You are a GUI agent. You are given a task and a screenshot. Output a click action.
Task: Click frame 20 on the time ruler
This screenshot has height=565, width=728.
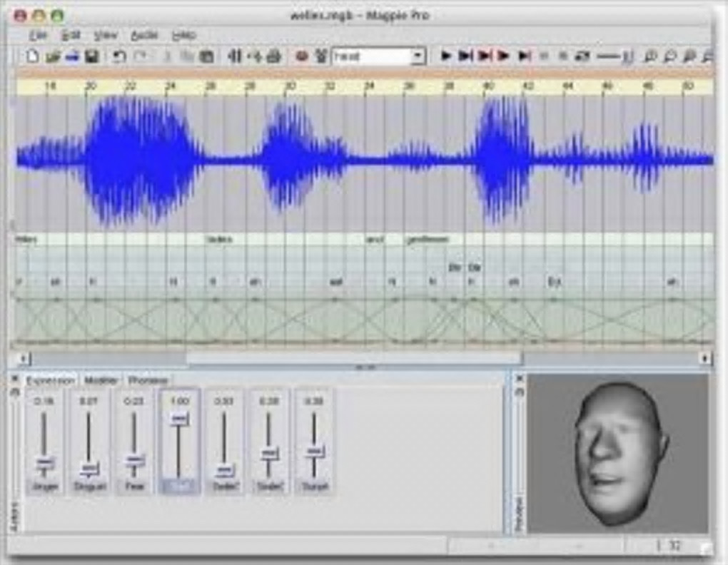[91, 86]
